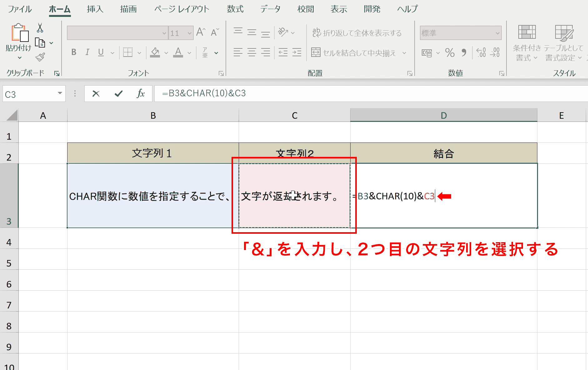Open Format as Table (テーブルとして書式設定)
Image resolution: width=588 pixels, height=370 pixels.
[x=564, y=43]
